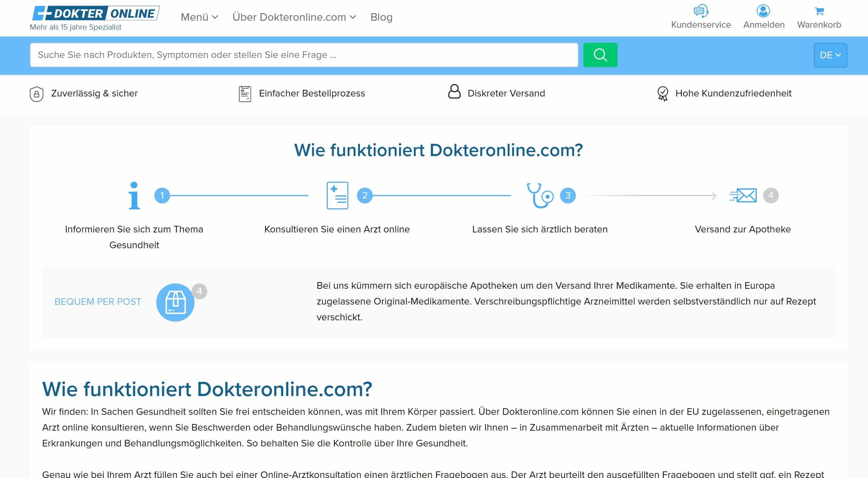Click the product search input field
Screen dimensions: 868x478
point(303,55)
